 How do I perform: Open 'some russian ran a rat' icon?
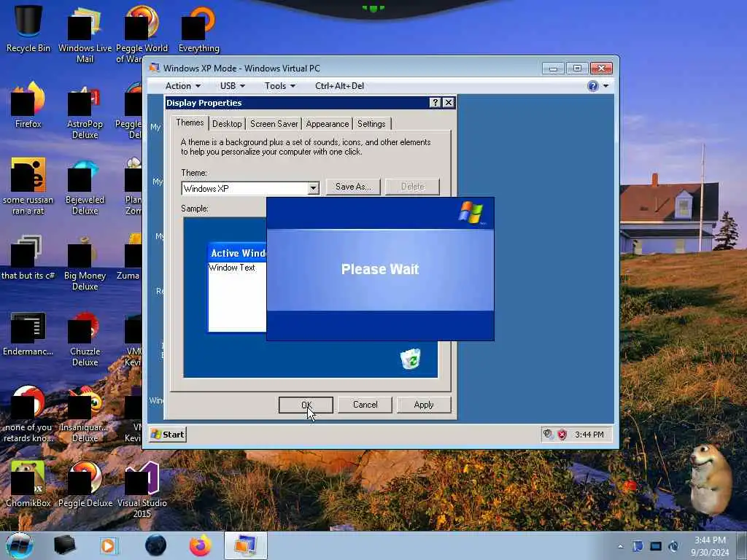[x=28, y=186]
